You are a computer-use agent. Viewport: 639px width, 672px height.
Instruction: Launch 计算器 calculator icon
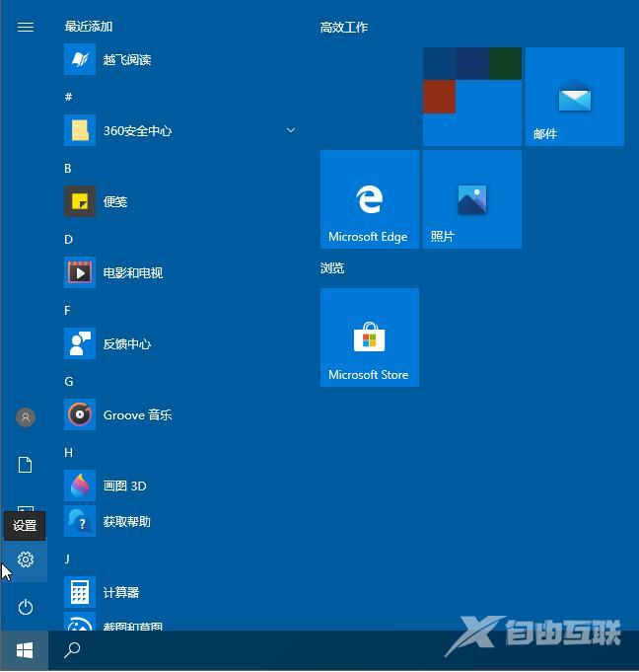(80, 592)
